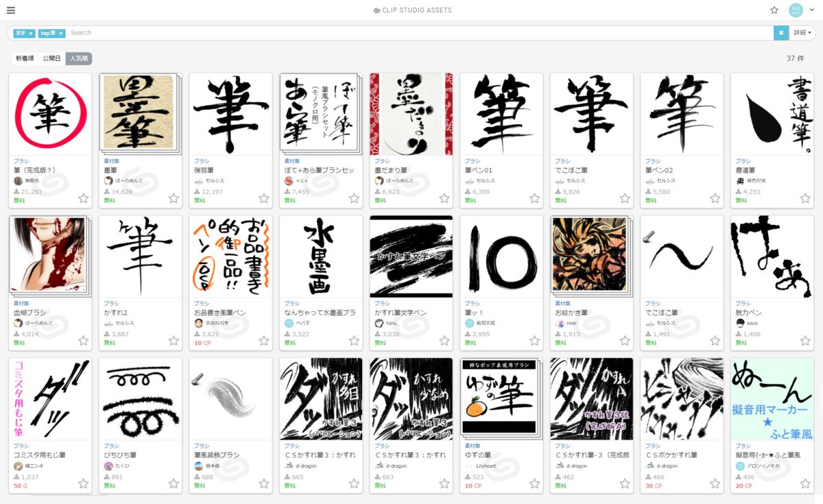Star the 脱力ペン asset

pos(806,341)
